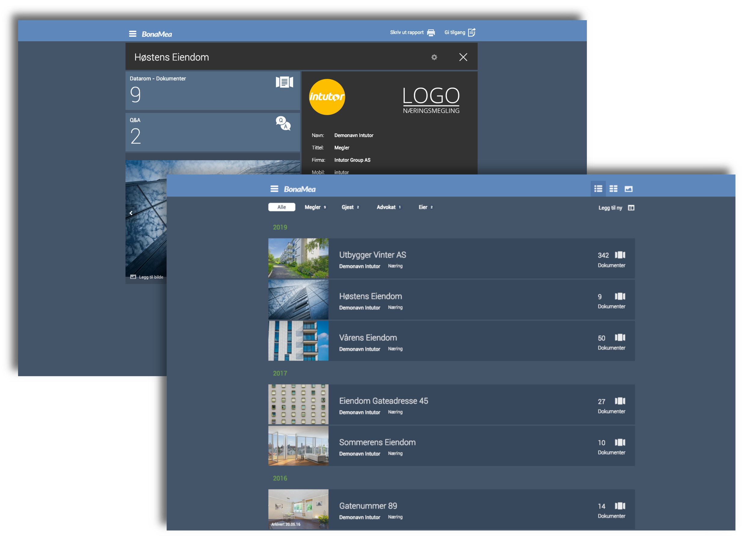The width and height of the screenshot is (756, 540).
Task: Click Dataroom documents book icon
Action: tap(284, 82)
